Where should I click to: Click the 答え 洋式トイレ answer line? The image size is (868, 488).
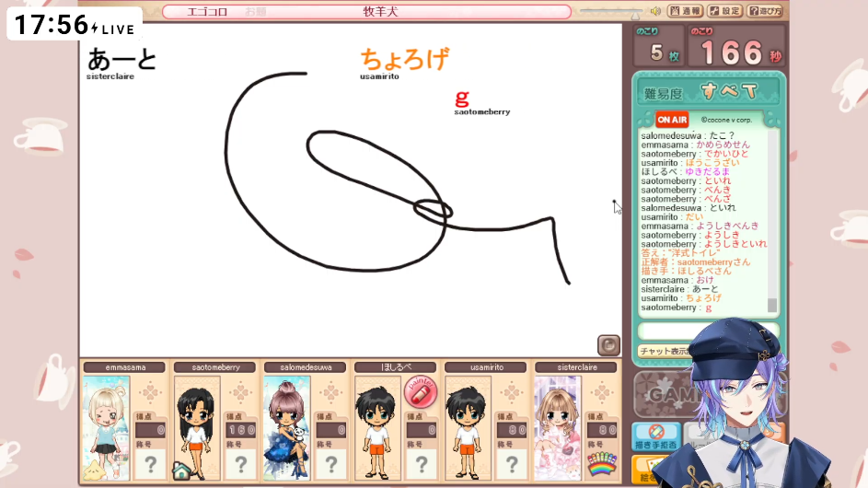tap(680, 252)
